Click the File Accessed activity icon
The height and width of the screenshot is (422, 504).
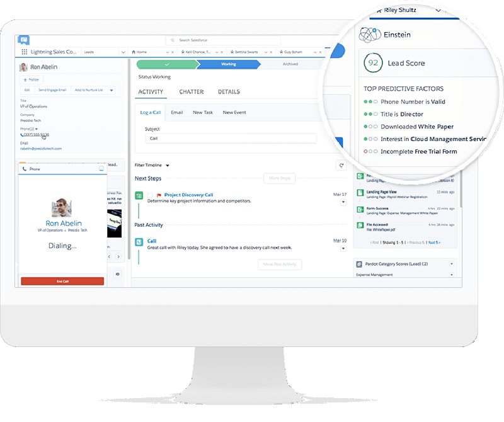coord(360,225)
